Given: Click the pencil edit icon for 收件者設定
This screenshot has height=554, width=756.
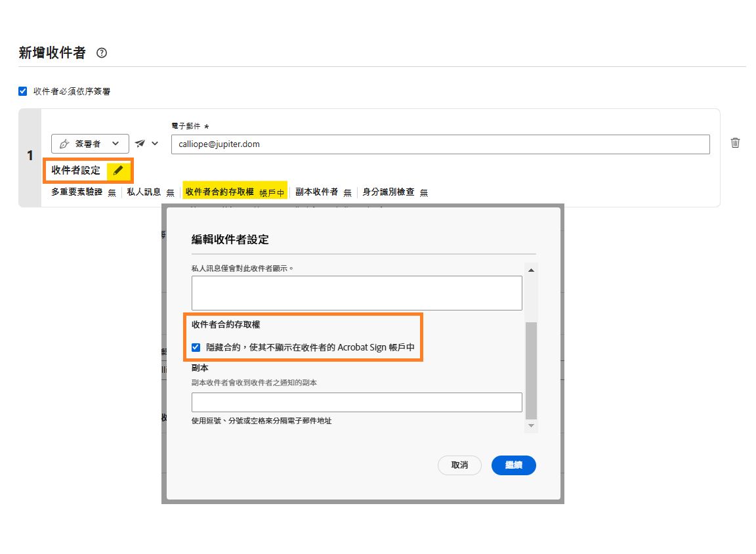Looking at the screenshot, I should (118, 170).
